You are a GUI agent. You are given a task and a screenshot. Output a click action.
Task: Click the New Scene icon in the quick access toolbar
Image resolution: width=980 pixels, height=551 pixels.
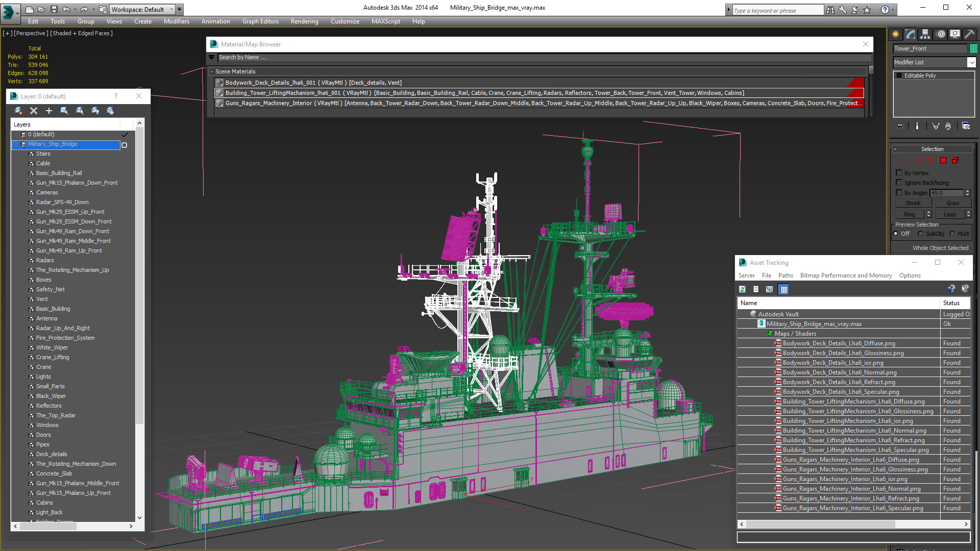coord(29,9)
